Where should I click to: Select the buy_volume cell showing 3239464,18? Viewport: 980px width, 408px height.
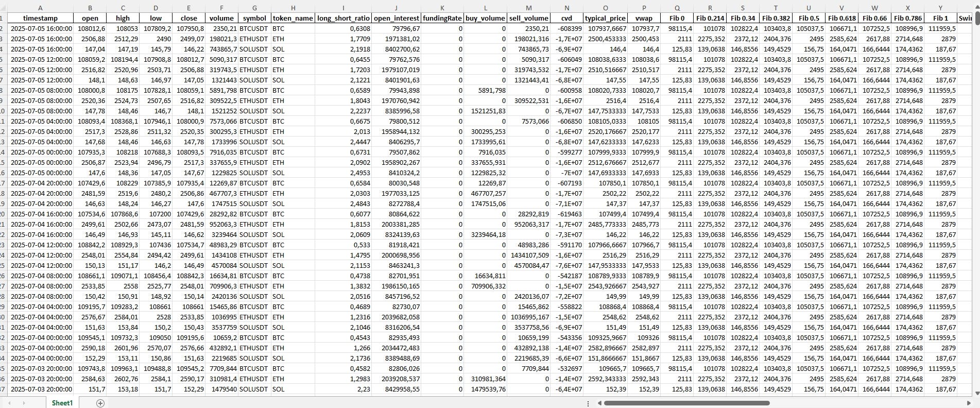click(486, 234)
